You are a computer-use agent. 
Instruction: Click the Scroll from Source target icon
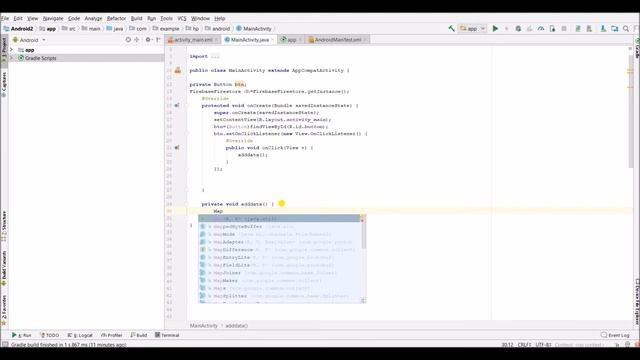click(128, 40)
